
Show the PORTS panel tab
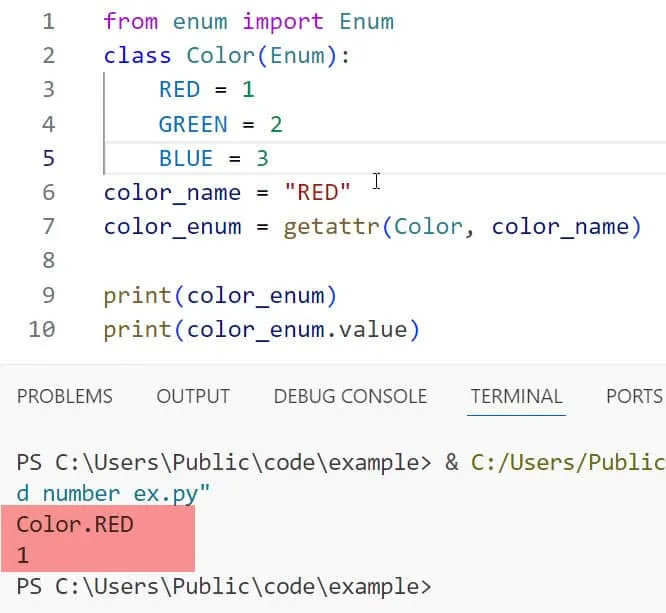(634, 396)
